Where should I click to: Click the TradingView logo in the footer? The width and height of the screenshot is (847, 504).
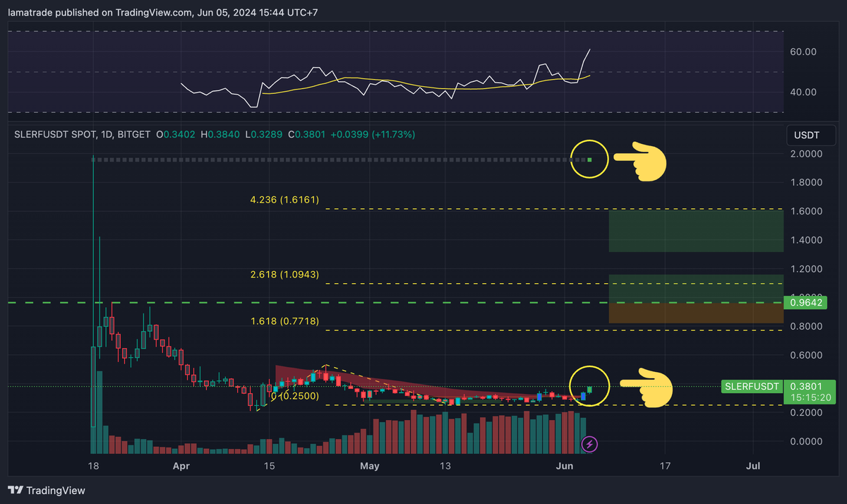click(47, 490)
